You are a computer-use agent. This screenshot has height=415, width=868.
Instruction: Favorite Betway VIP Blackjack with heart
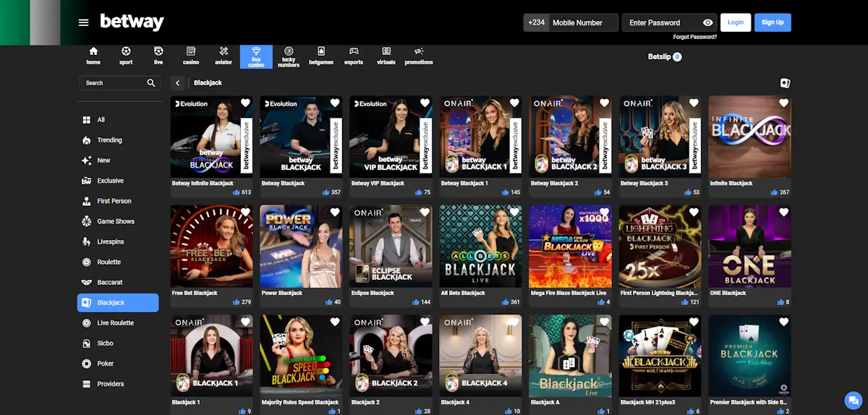(425, 103)
